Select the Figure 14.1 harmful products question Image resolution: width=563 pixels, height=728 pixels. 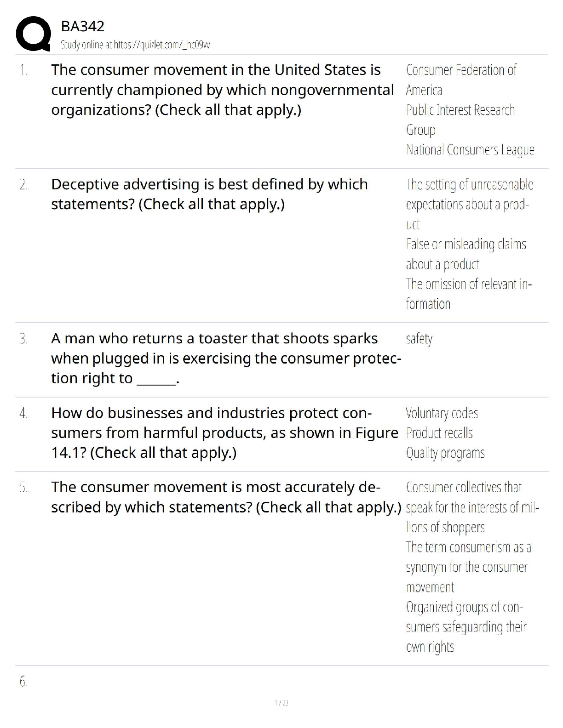224,432
